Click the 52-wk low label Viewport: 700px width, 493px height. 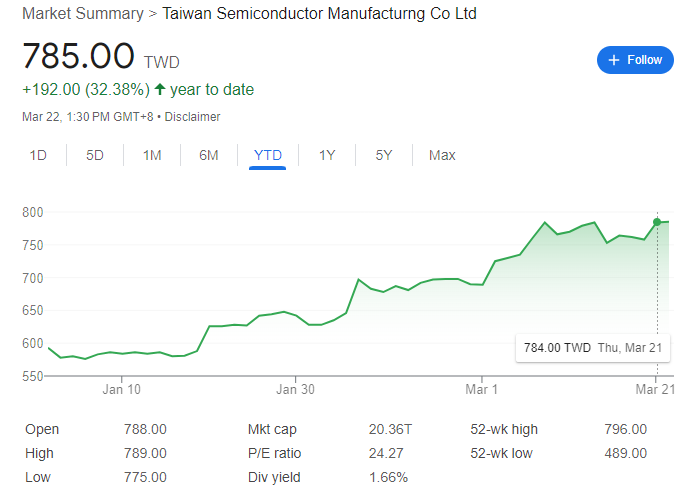tap(501, 453)
